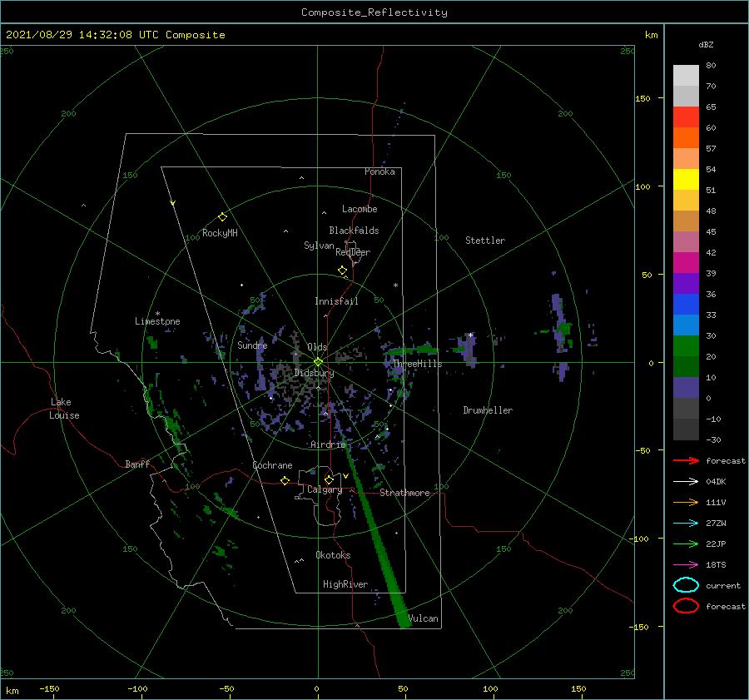Image resolution: width=749 pixels, height=700 pixels.
Task: Select the Ponoka label
Action: (379, 171)
